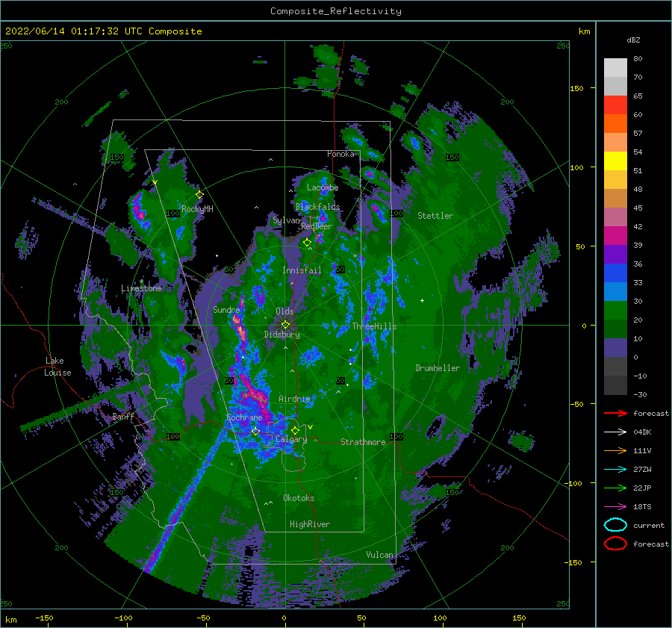The image size is (672, 628).
Task: Click the yellow diamond marker near RockyMH
Action: pos(199,195)
